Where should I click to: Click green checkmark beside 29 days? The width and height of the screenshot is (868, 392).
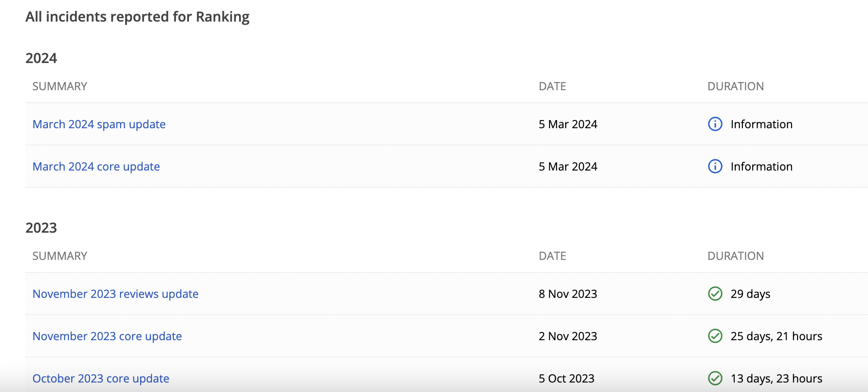pos(715,294)
